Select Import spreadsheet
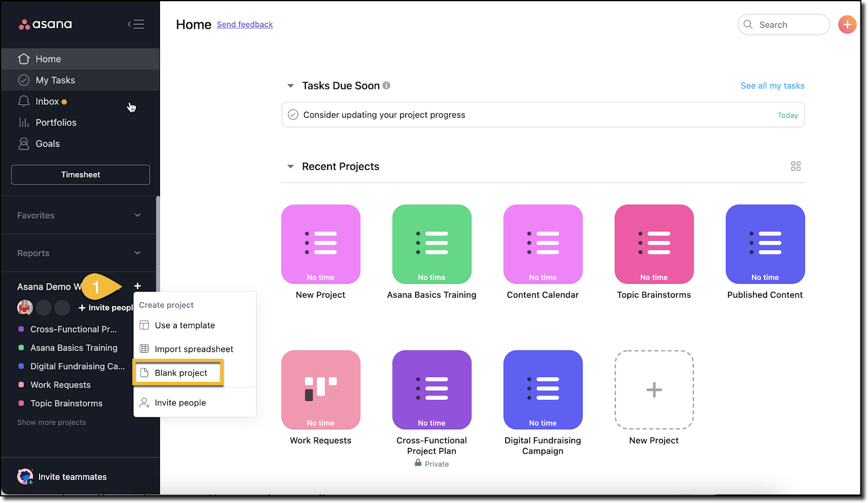This screenshot has height=503, width=868. point(195,349)
